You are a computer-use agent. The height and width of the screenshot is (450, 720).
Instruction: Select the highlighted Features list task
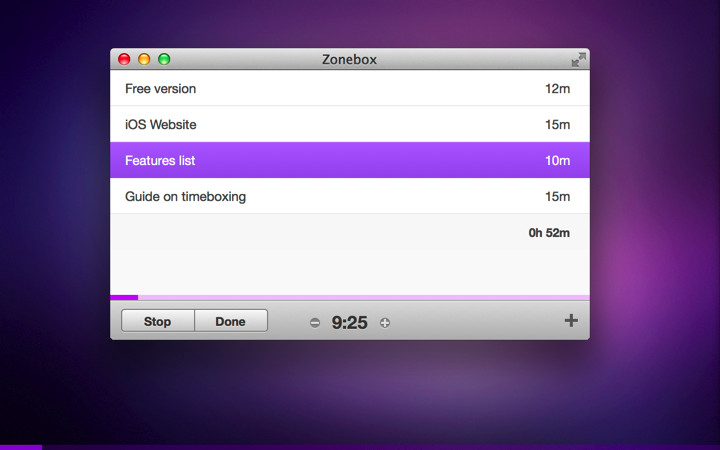coord(350,160)
